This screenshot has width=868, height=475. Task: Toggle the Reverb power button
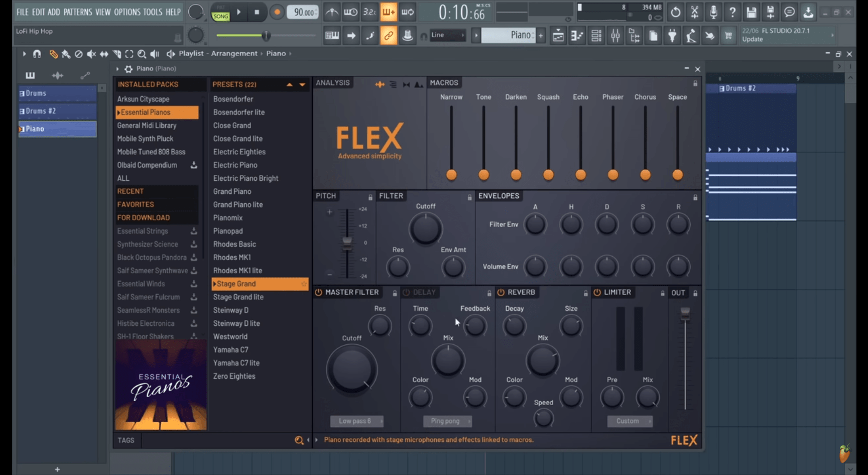coord(501,292)
